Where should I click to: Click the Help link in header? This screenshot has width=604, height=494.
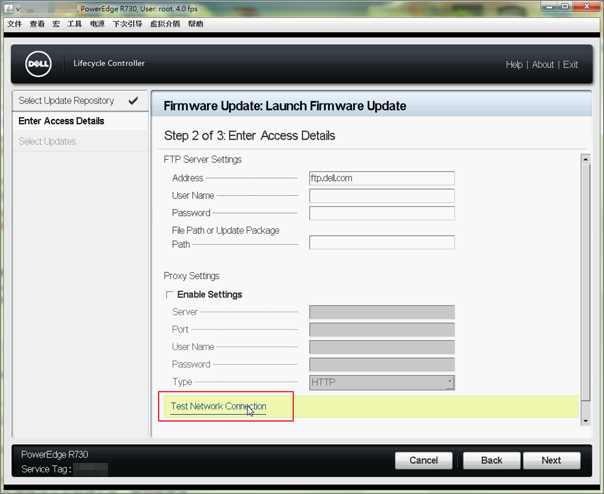point(514,64)
